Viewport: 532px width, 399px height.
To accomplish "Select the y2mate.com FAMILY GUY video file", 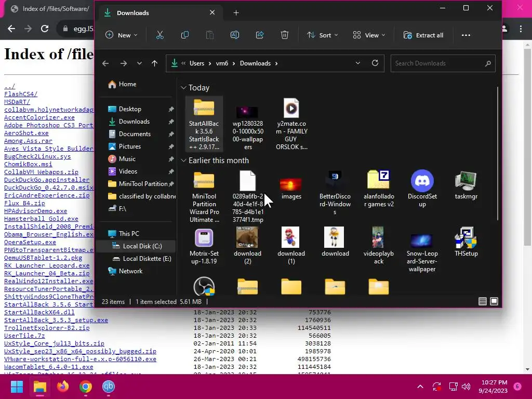I will click(x=291, y=124).
